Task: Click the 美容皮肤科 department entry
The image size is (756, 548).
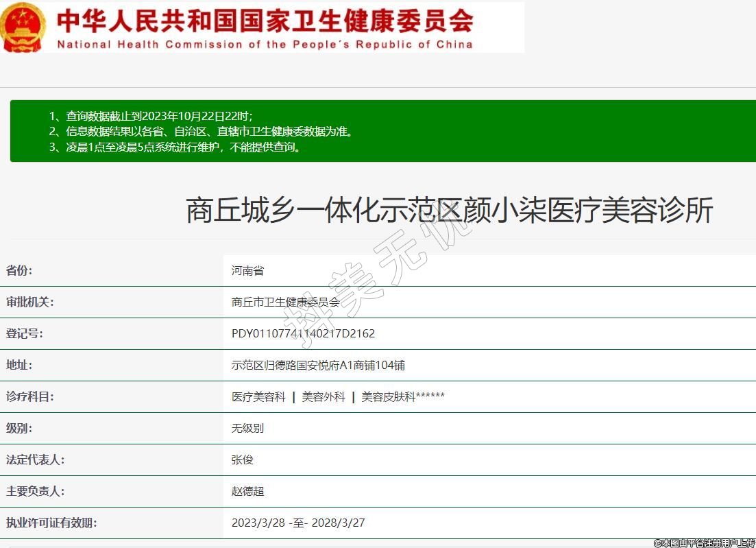Action: 389,397
